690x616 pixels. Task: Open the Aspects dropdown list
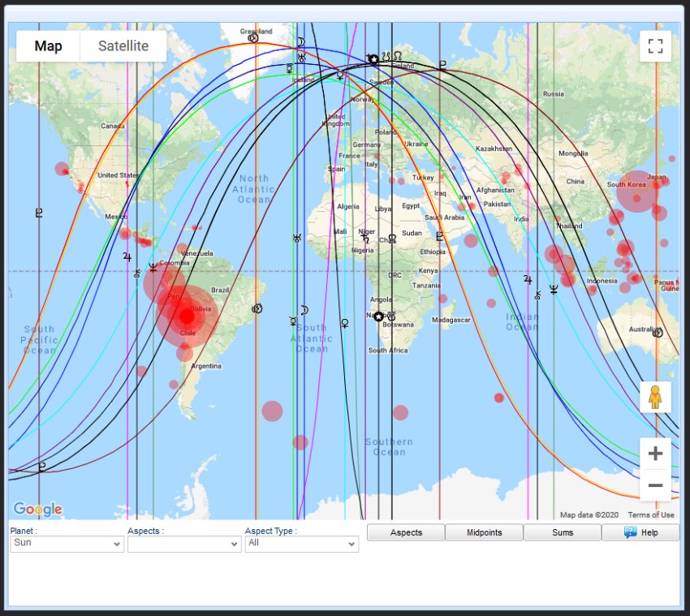(183, 544)
